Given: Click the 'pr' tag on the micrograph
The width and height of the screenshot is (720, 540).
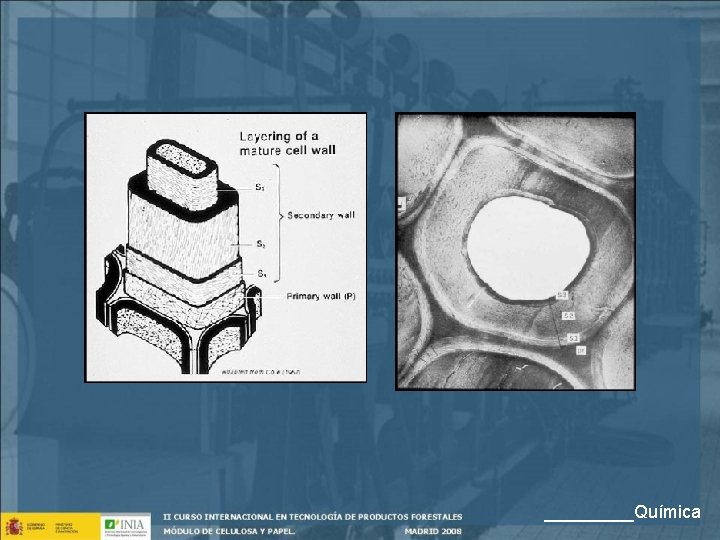Looking at the screenshot, I should pyautogui.click(x=581, y=350).
